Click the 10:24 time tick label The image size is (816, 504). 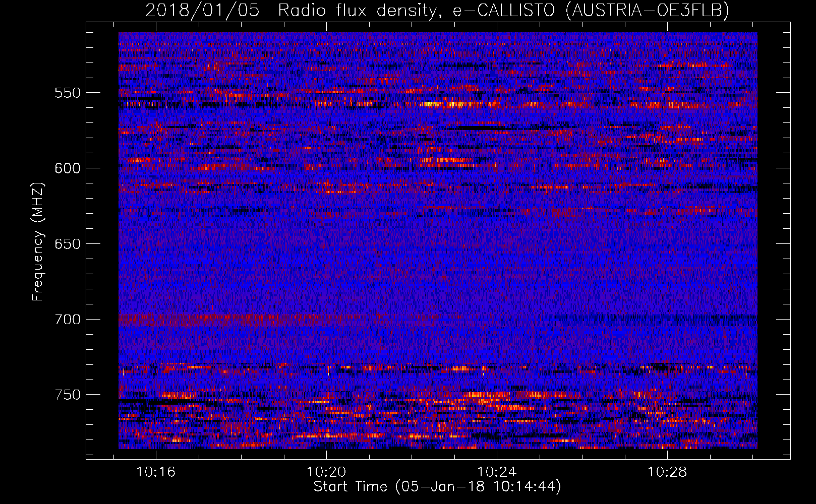(497, 472)
